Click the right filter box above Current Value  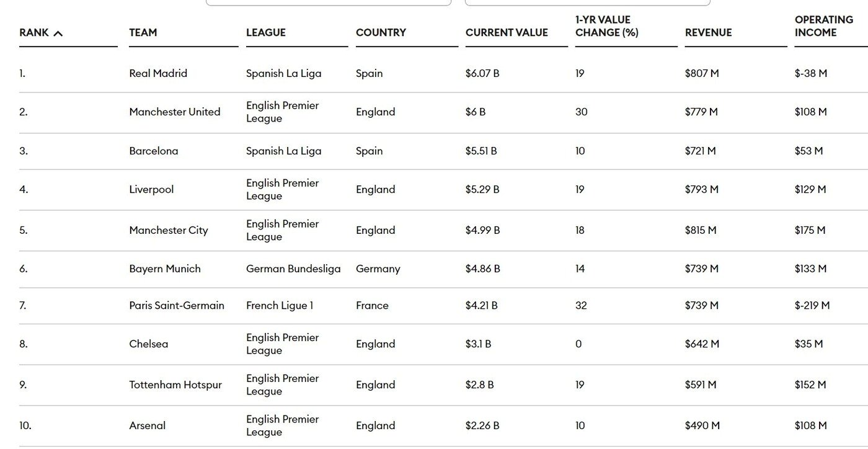[587, 2]
